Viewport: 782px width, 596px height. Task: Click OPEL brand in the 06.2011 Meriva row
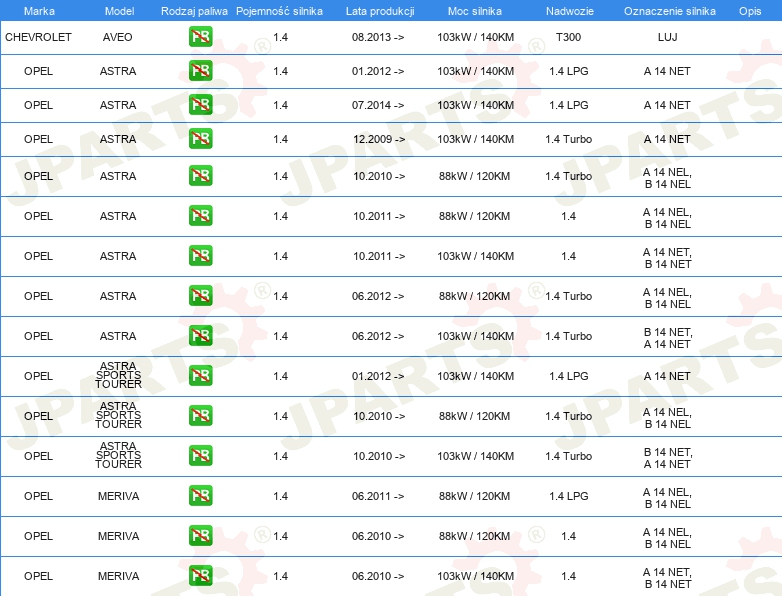(x=38, y=496)
